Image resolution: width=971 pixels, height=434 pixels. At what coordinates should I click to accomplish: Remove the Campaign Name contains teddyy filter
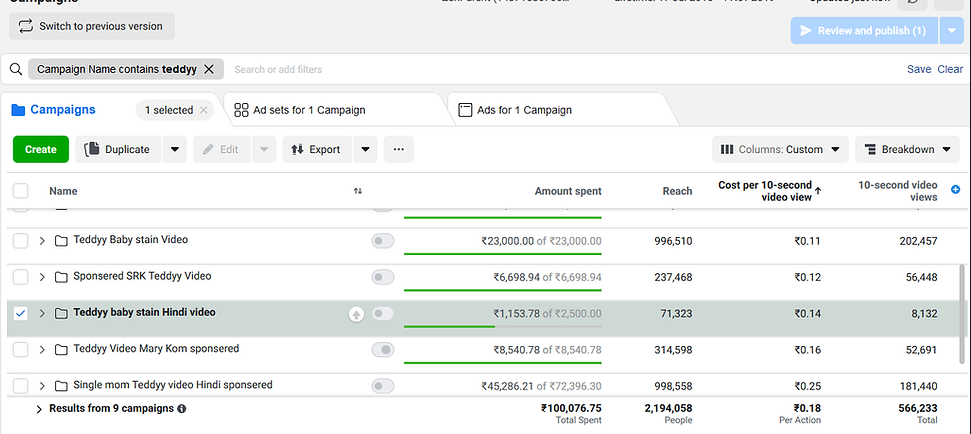click(209, 69)
